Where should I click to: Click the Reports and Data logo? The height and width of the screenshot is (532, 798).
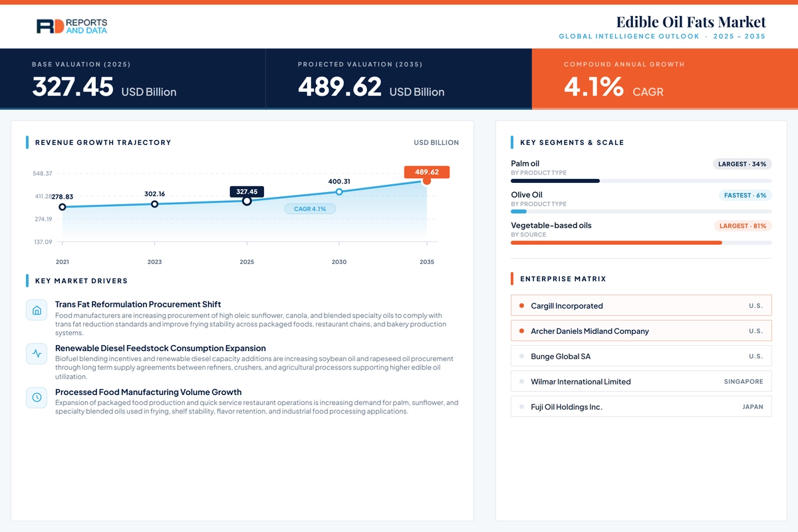tap(72, 27)
